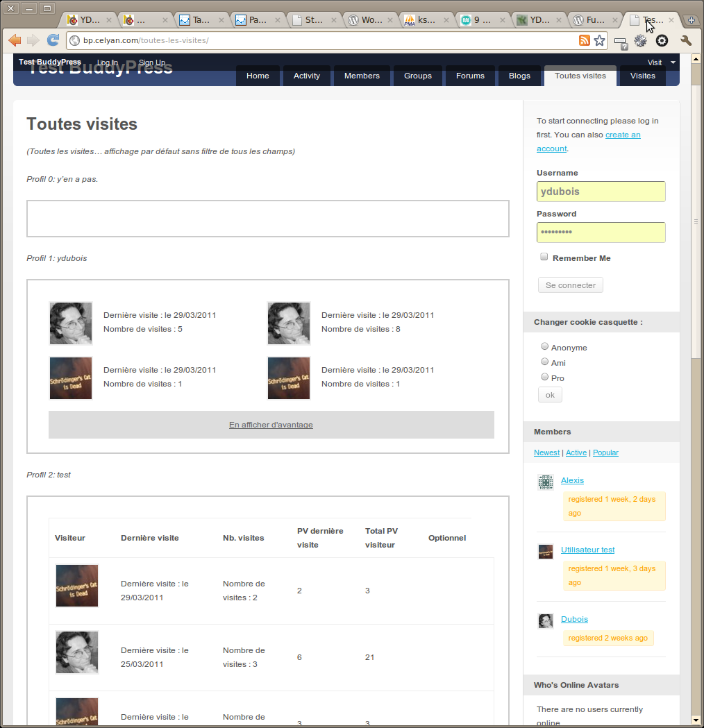The height and width of the screenshot is (728, 704).
Task: Open the Members navigation tab
Action: 362,76
